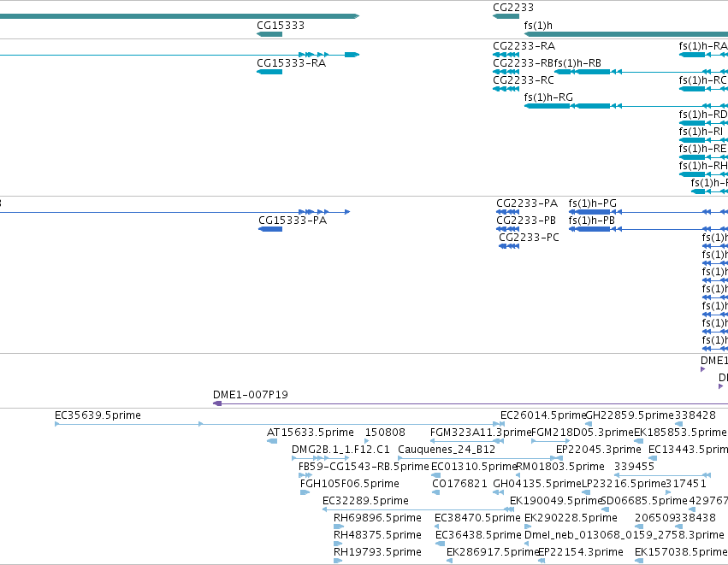
Task: Click the EC01310.5prime EST label
Action: 474,467
